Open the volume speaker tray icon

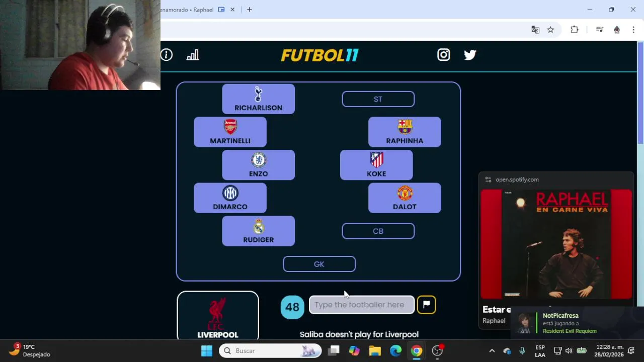(x=569, y=350)
